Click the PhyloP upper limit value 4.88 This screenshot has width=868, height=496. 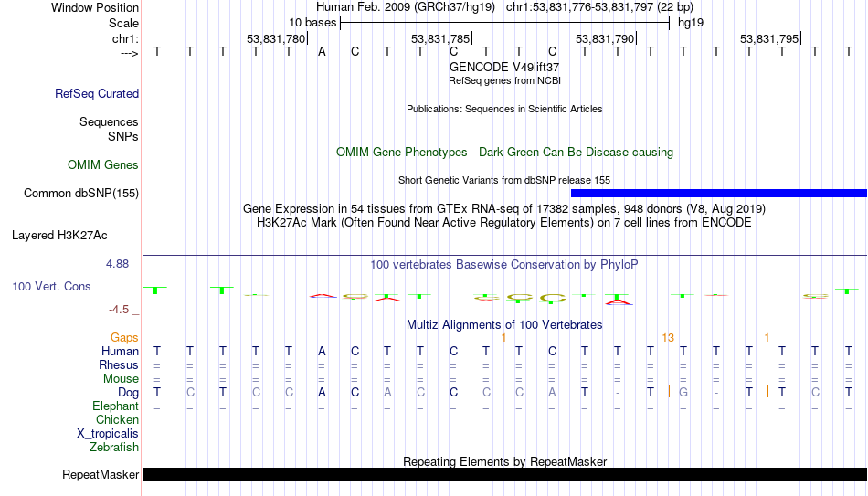[117, 264]
